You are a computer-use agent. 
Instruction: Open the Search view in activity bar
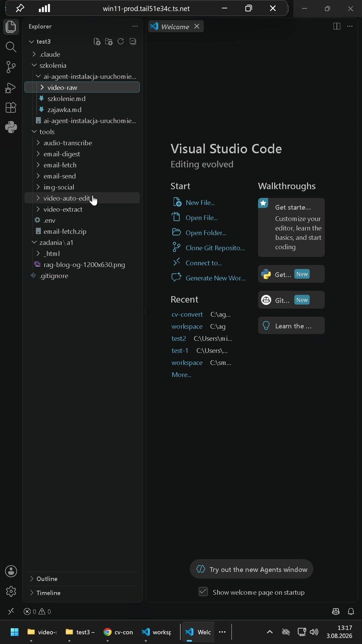[11, 47]
